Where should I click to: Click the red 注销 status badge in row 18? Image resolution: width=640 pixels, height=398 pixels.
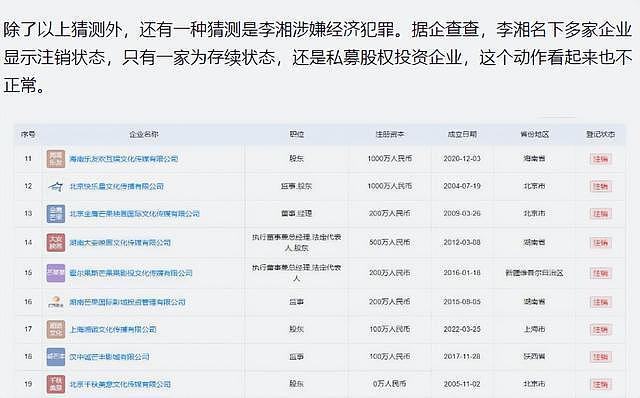click(600, 357)
